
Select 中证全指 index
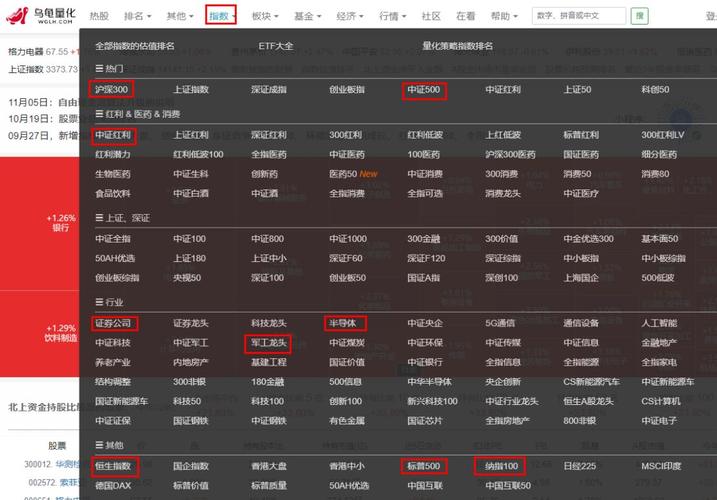(x=113, y=238)
